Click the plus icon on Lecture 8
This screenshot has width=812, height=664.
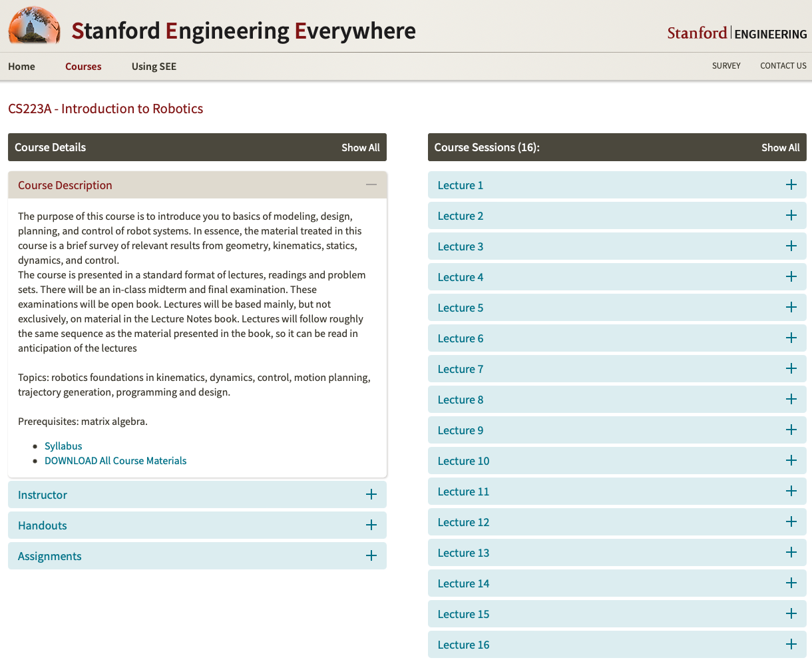791,399
